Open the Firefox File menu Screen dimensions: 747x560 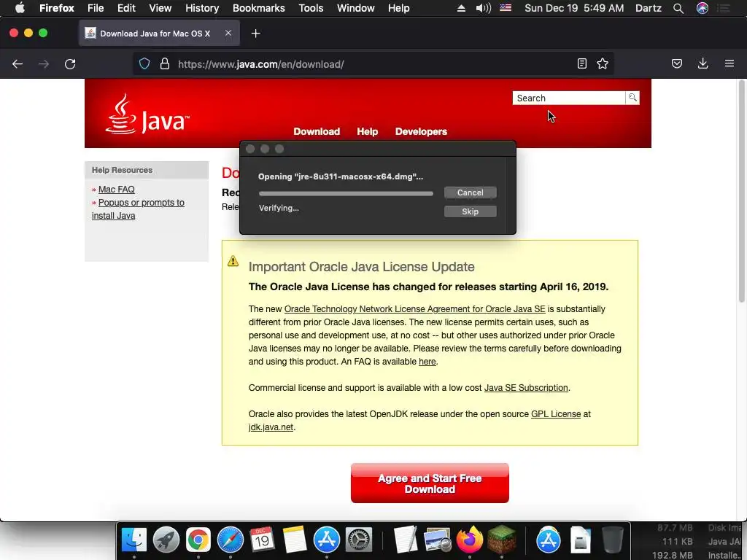click(x=96, y=8)
